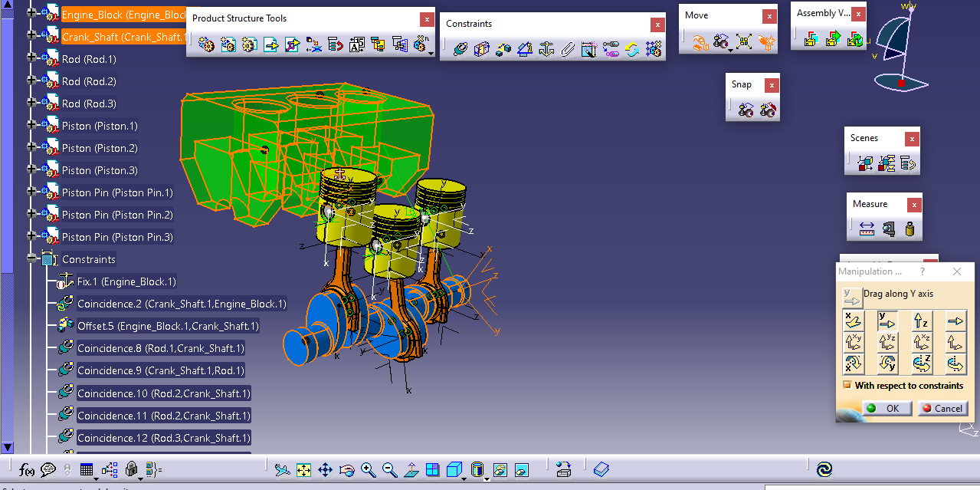Expand the Piston Pin (Piston Pin.3) node
The height and width of the screenshot is (490, 980).
(31, 236)
